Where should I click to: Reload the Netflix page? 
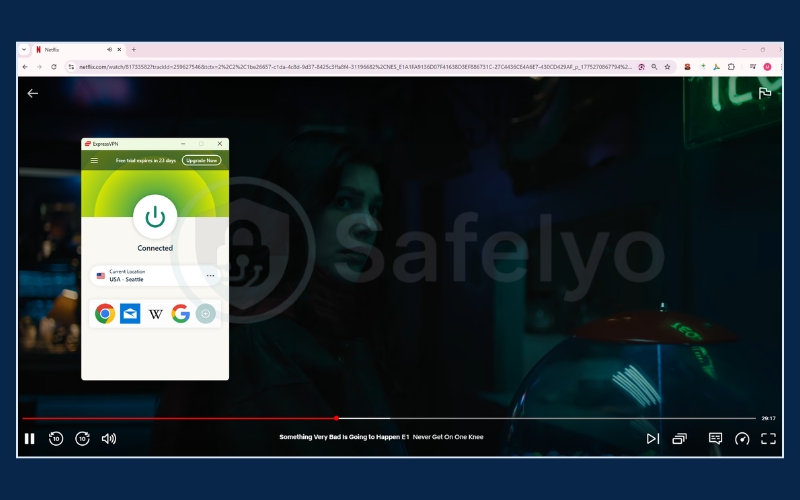[54, 67]
